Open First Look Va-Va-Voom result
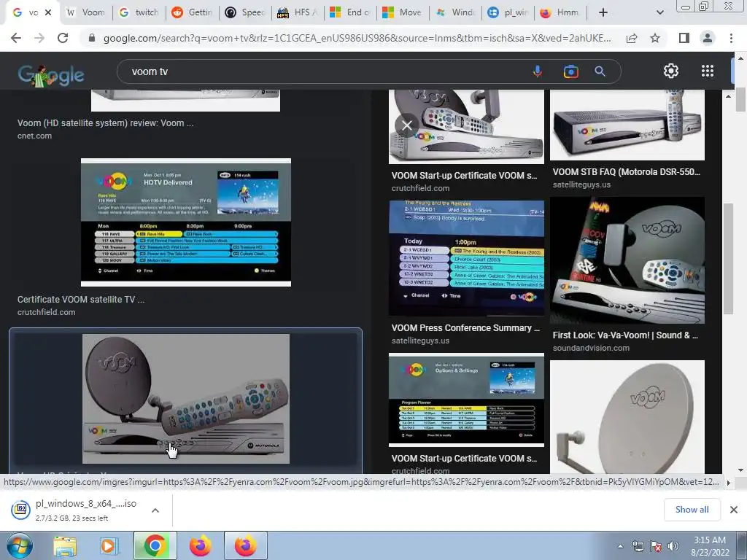This screenshot has width=747, height=560. coord(625,335)
